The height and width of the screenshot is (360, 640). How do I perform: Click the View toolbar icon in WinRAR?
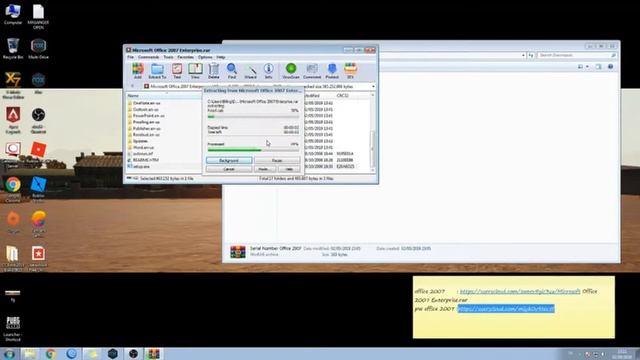click(195, 71)
